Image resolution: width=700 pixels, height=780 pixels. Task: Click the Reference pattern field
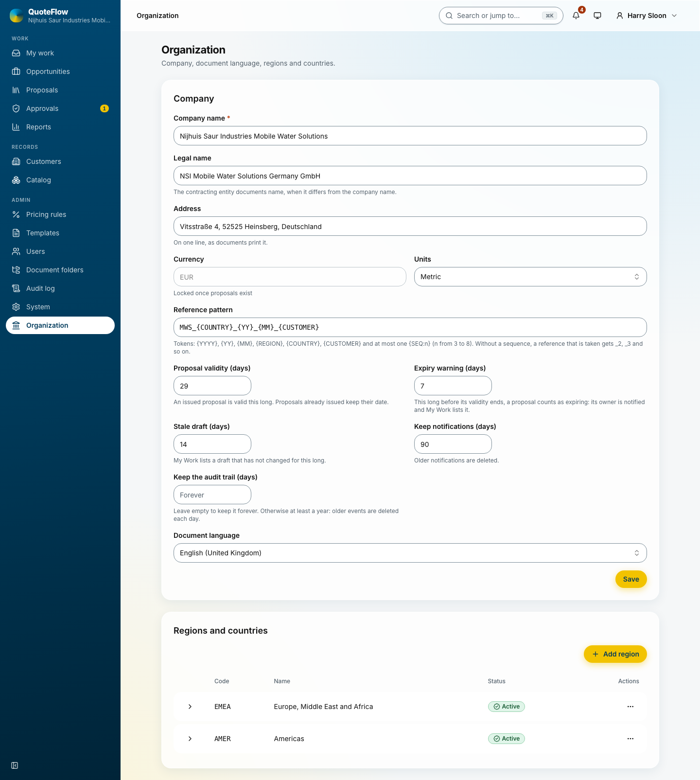pyautogui.click(x=410, y=327)
